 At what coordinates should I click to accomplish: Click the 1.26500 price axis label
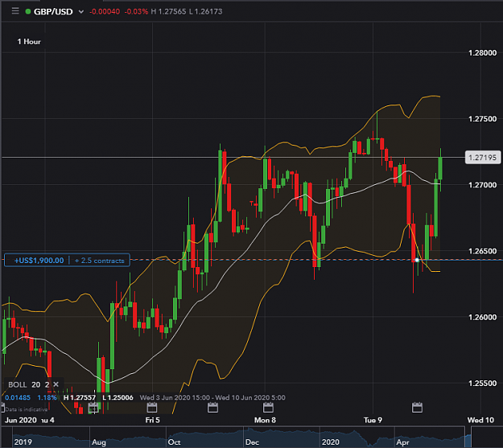(x=482, y=251)
